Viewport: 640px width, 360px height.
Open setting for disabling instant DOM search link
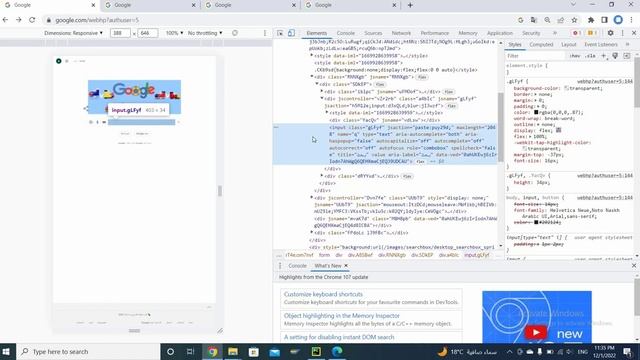click(x=339, y=337)
